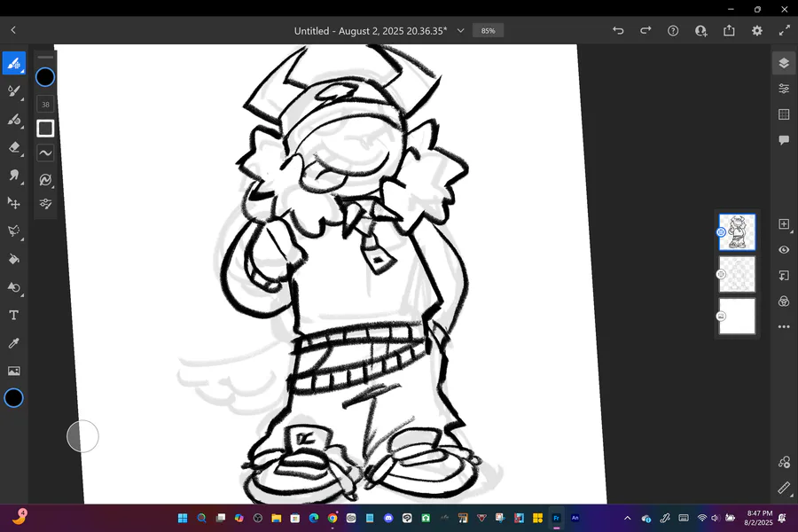
Task: Select the Vector Brushes tool
Action: pyautogui.click(x=13, y=120)
